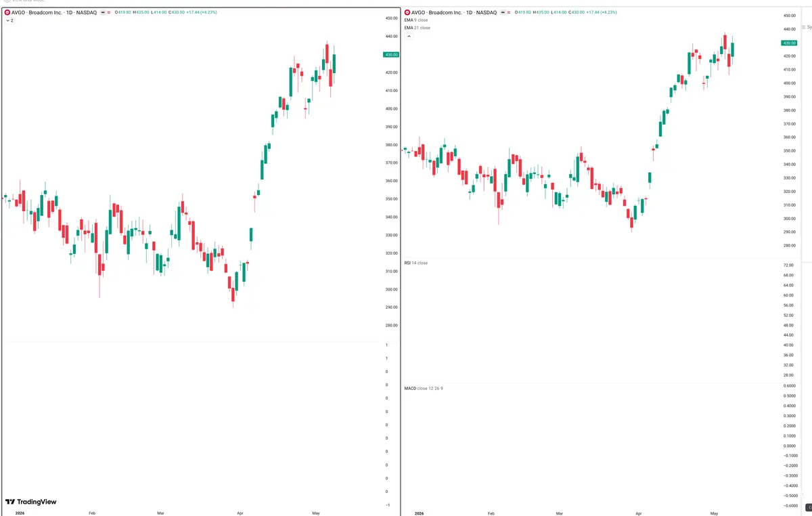Click the Feb label on left chart's time axis
Viewport: 812px width, 516px height.
click(x=92, y=513)
